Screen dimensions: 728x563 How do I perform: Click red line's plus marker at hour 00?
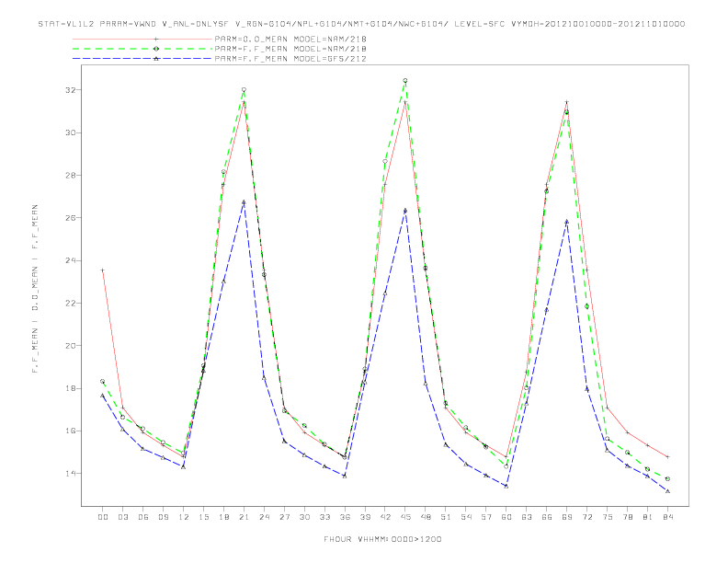click(x=103, y=270)
